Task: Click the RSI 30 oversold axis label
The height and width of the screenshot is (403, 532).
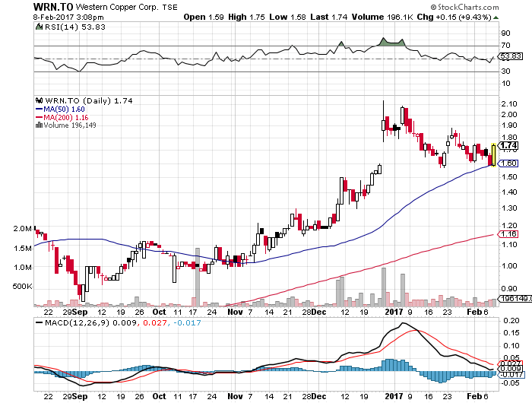Action: point(505,71)
